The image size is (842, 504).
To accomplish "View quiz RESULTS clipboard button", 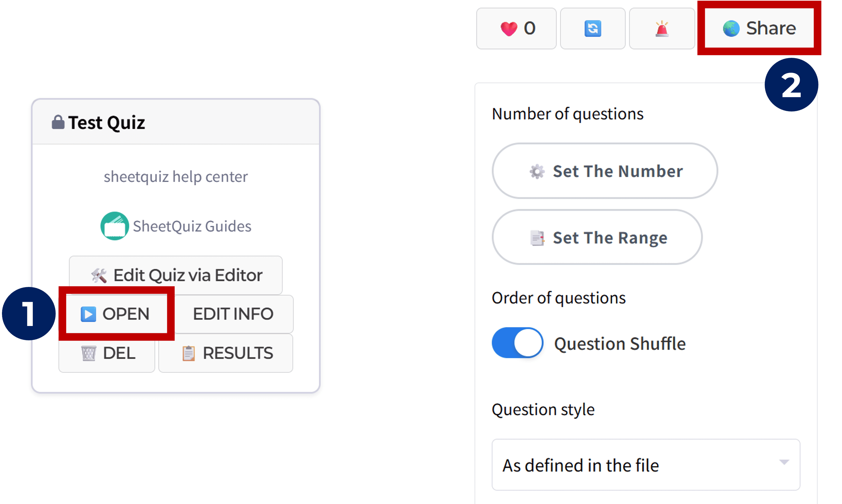I will pos(226,353).
